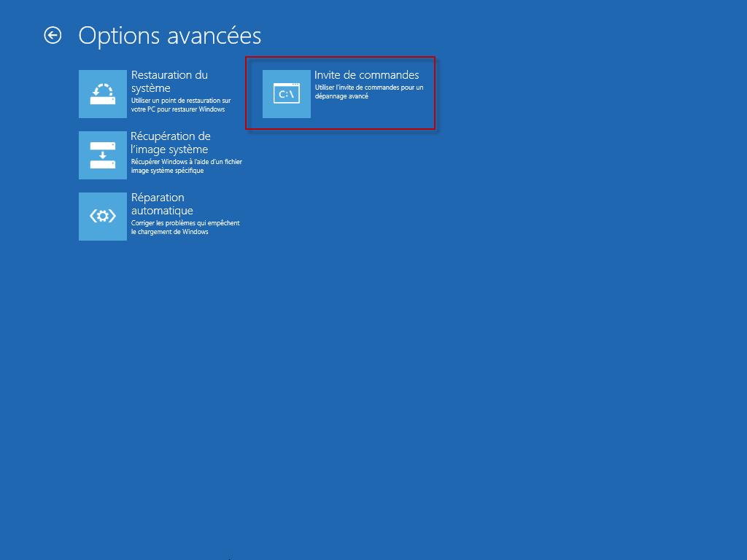Click the Récupération de l'image système title
Image resolution: width=747 pixels, height=560 pixels.
point(171,143)
